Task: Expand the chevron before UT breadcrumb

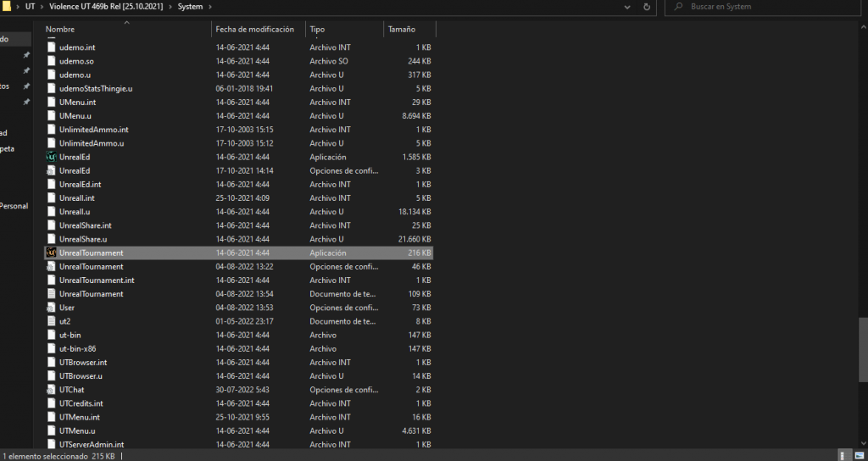Action: pyautogui.click(x=19, y=7)
